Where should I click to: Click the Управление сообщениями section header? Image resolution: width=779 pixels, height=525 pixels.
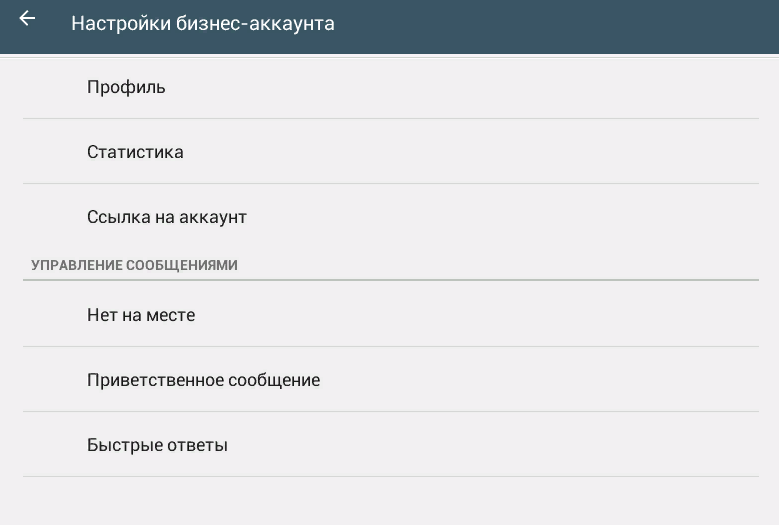134,266
